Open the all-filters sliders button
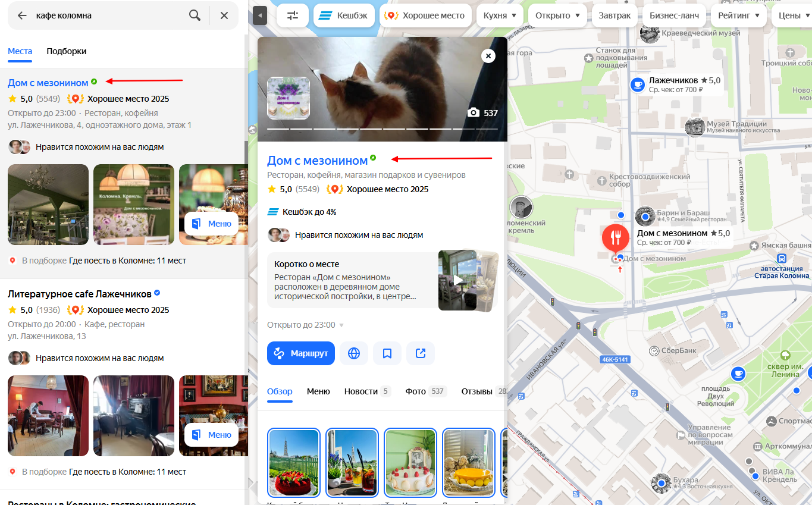The image size is (812, 505). (x=293, y=15)
